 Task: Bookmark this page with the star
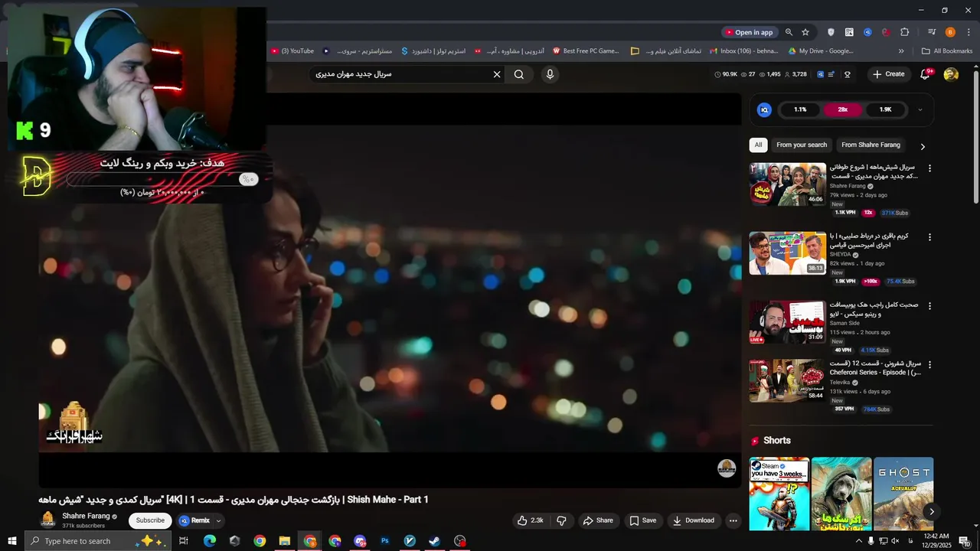coord(805,32)
